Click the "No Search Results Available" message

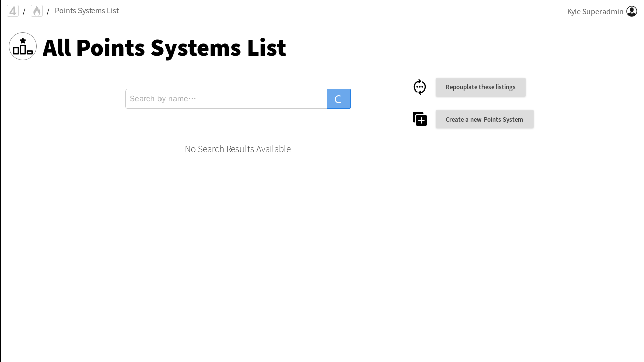pos(237,149)
